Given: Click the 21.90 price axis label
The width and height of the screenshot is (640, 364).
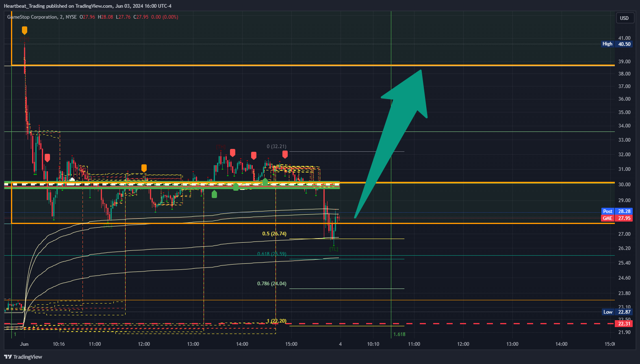Looking at the screenshot, I should [624, 332].
